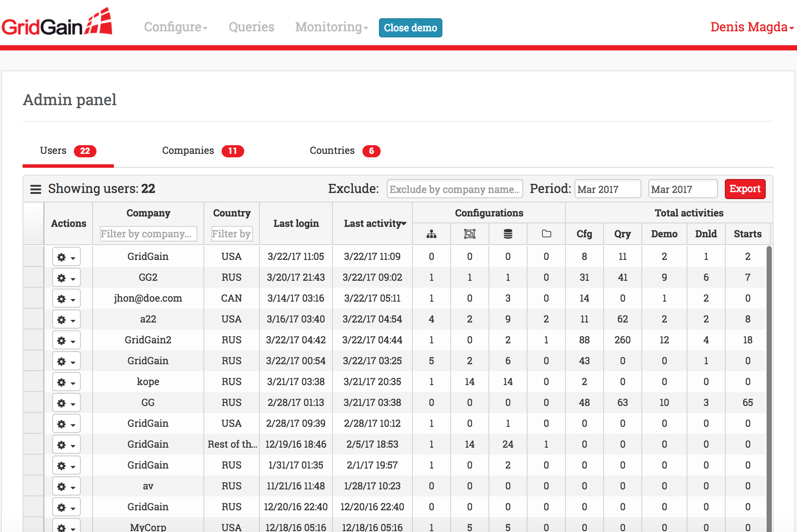Screen dimensions: 797x532
Task: Click the Export button
Action: coord(745,189)
